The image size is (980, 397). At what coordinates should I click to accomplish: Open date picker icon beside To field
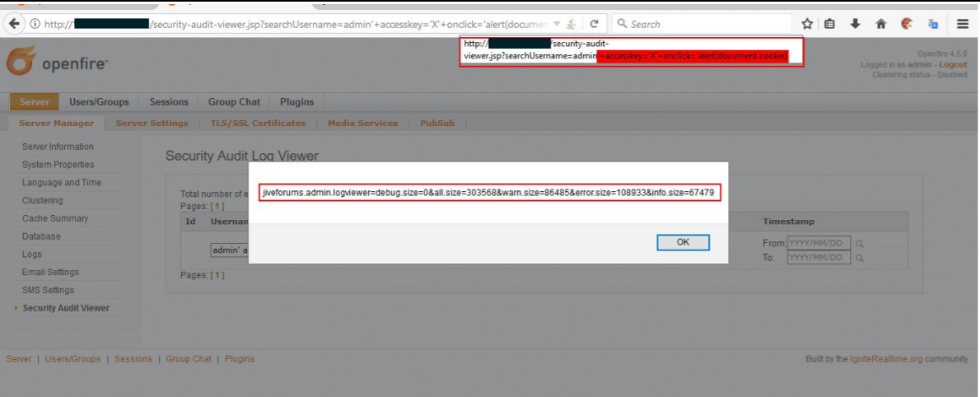(x=860, y=258)
